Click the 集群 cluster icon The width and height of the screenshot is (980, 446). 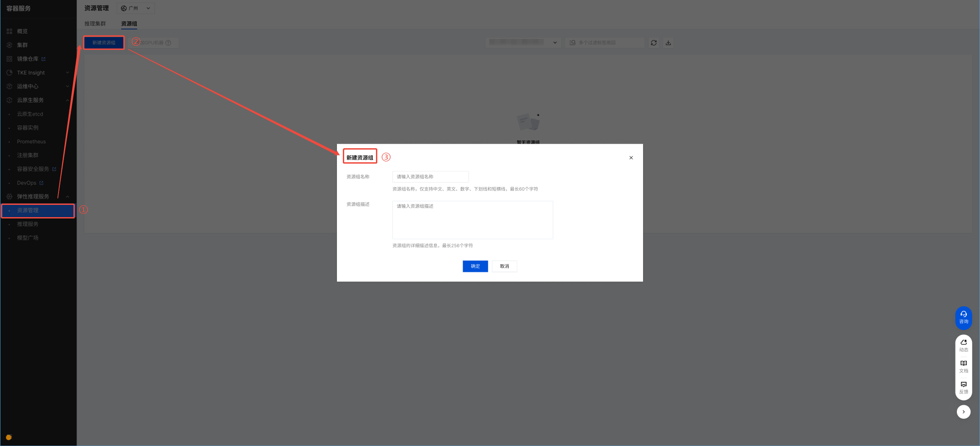pyautogui.click(x=9, y=45)
